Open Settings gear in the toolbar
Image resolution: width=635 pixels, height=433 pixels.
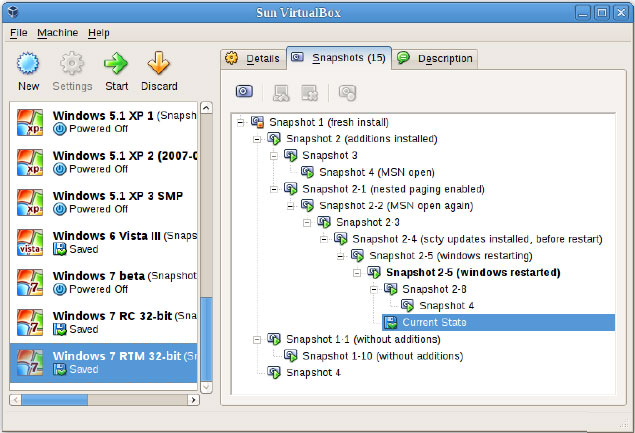coord(72,63)
